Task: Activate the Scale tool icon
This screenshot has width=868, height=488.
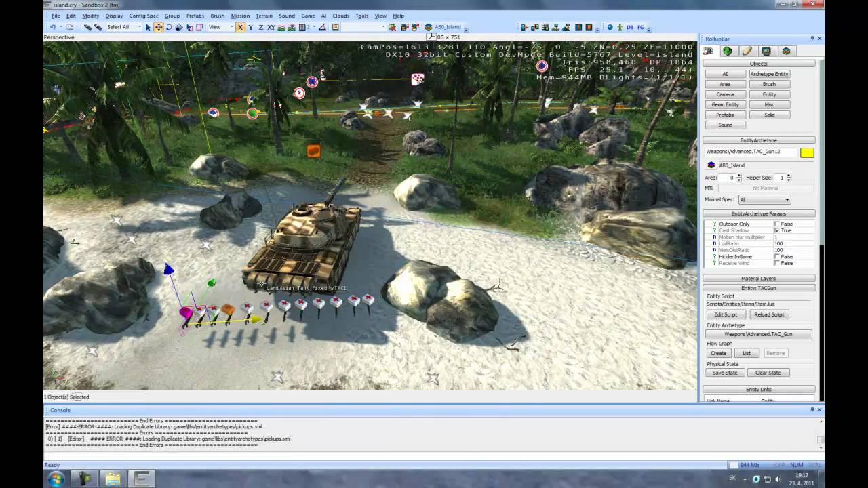Action: point(178,27)
